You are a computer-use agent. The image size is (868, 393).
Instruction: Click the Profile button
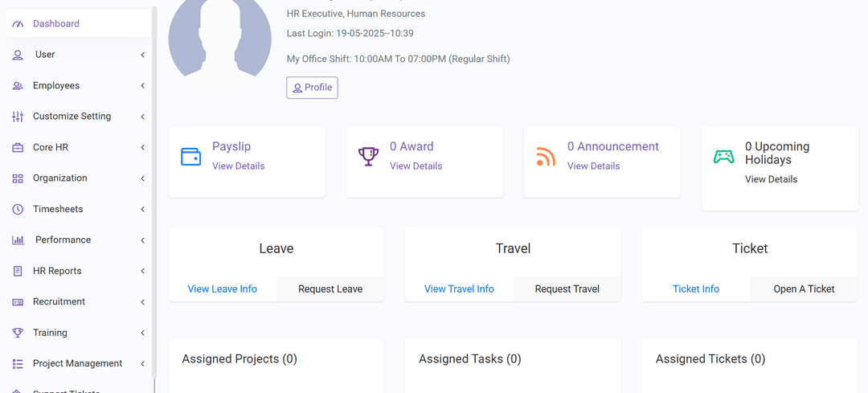click(312, 88)
